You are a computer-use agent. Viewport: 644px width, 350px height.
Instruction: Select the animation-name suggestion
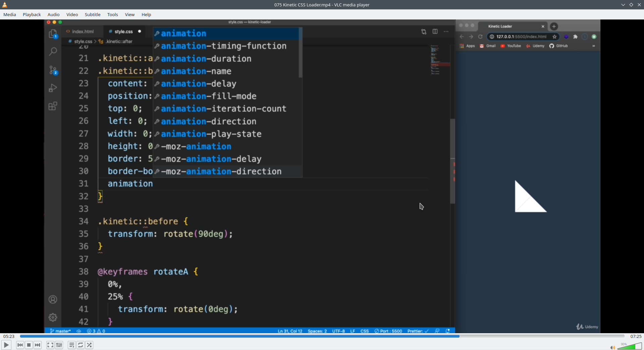226,71
